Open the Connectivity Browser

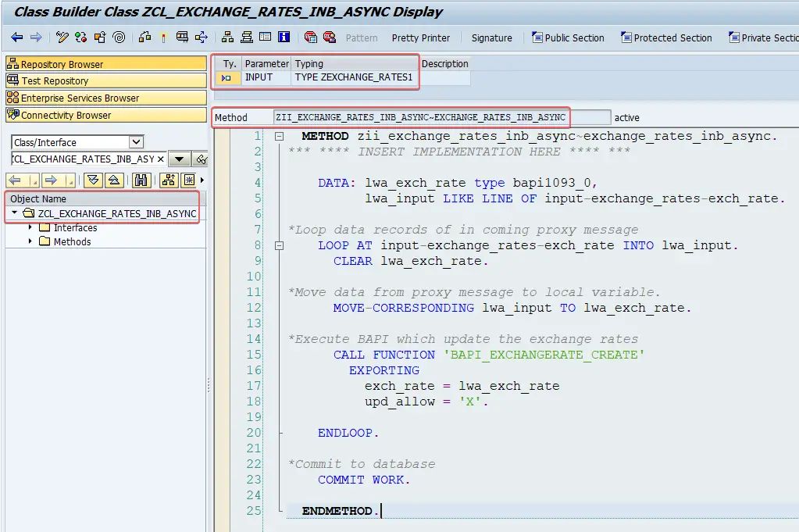pyautogui.click(x=106, y=115)
